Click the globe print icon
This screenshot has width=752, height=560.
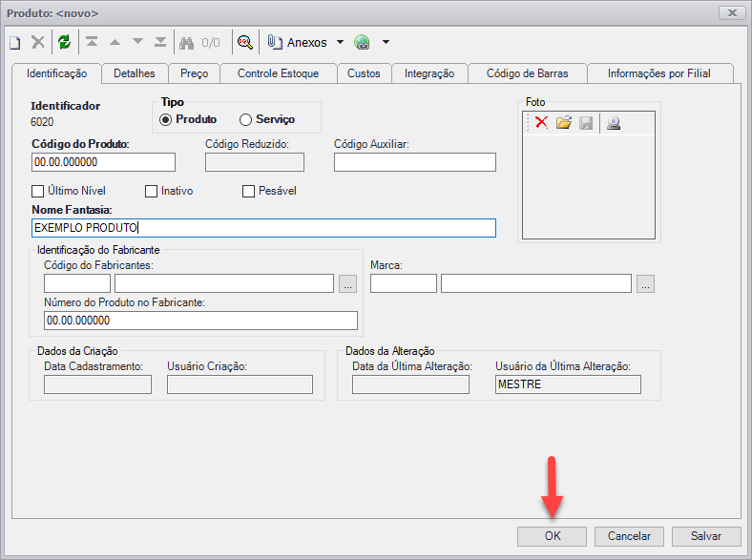tap(362, 43)
